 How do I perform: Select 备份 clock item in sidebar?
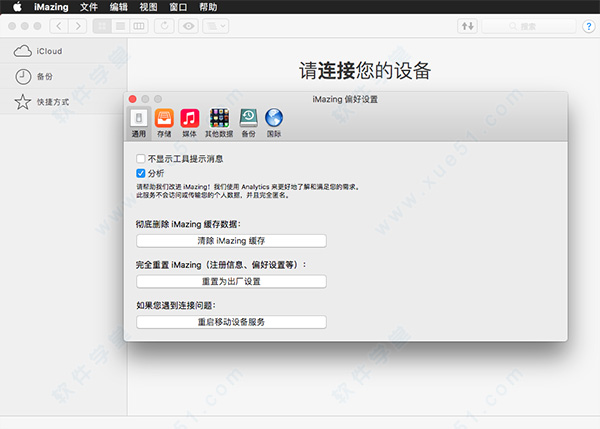[64, 77]
